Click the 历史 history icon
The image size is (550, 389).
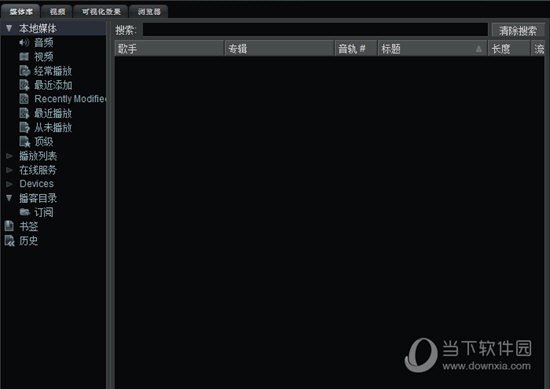(9, 241)
